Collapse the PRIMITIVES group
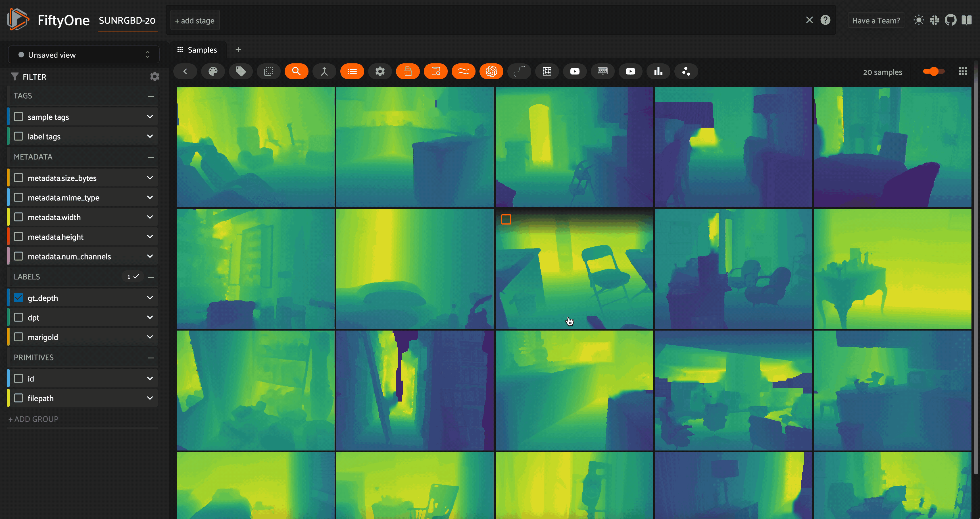Screen dimensions: 980x519 point(151,358)
